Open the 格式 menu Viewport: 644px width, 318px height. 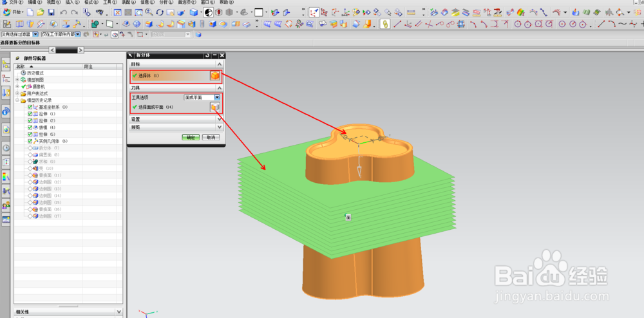[91, 3]
